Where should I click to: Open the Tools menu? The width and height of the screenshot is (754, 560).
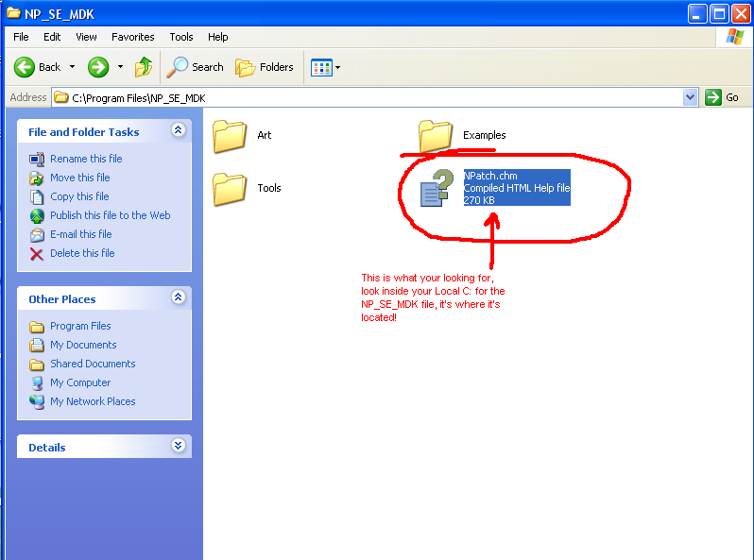(x=181, y=37)
